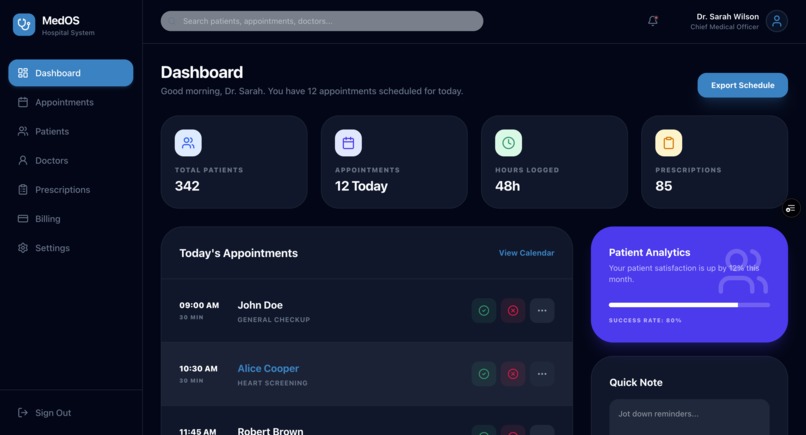Cancel John Doe's appointment with red X
This screenshot has height=435, width=806.
513,311
